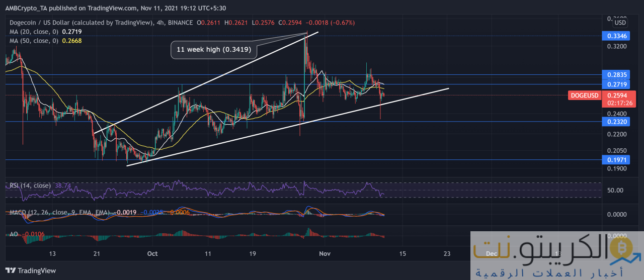Click the red DOGEUSD price tag

click(x=585, y=95)
